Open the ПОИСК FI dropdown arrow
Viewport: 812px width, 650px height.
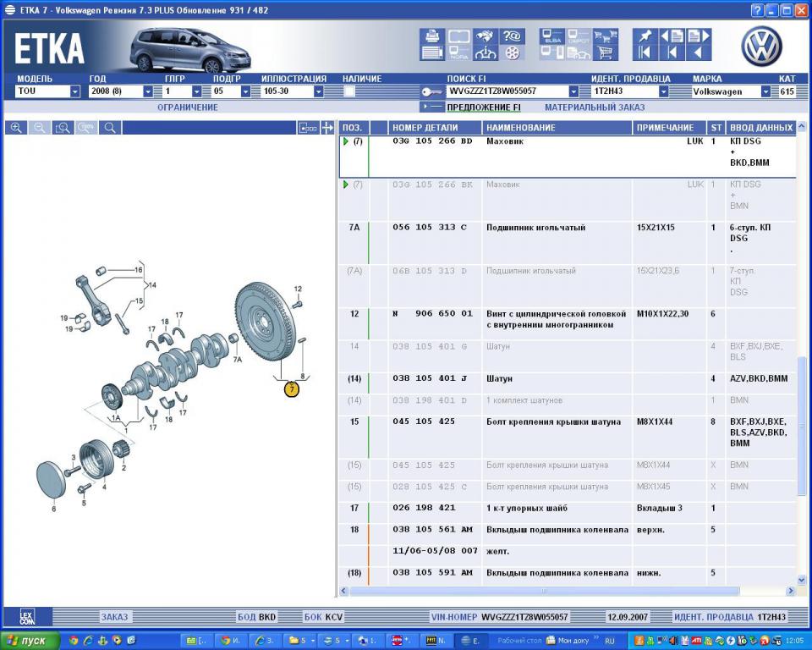coord(573,91)
